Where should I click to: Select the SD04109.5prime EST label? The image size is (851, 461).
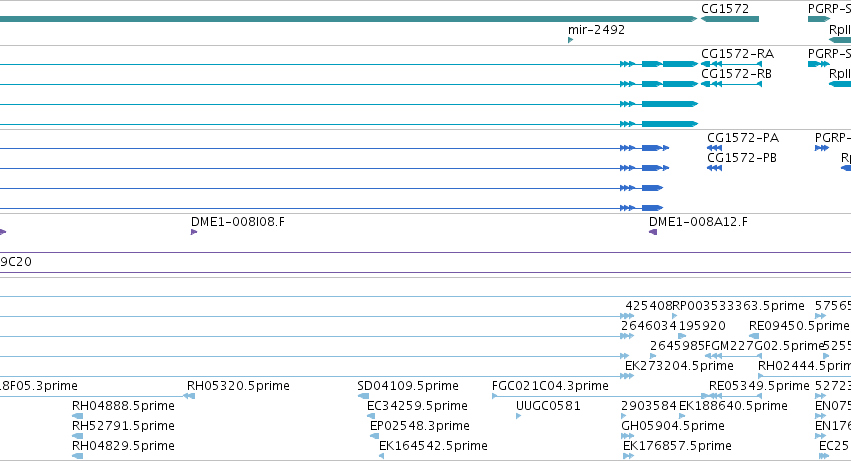408,386
